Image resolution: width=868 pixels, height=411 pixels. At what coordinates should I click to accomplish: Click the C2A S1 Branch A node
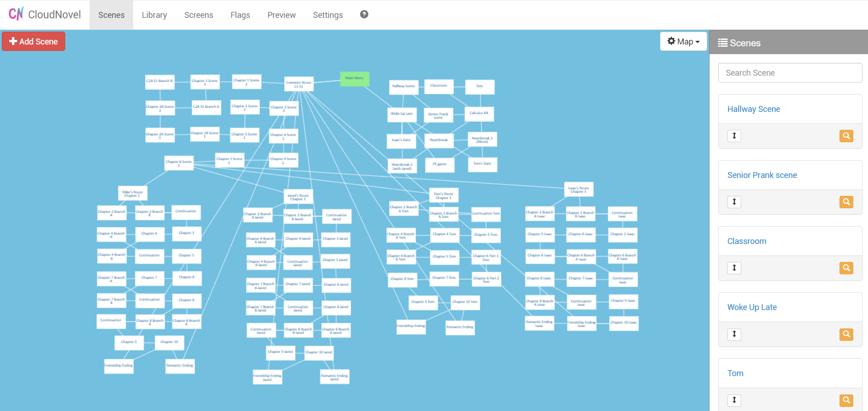point(206,108)
